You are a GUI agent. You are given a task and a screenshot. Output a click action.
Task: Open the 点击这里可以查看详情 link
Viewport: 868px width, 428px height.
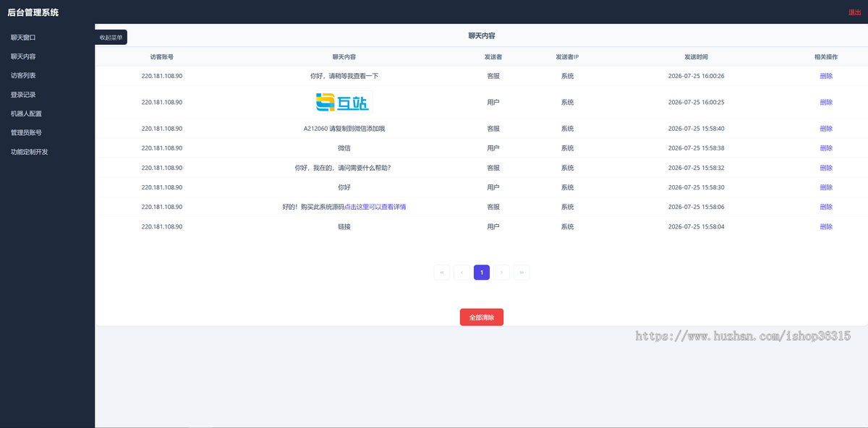[x=375, y=207]
